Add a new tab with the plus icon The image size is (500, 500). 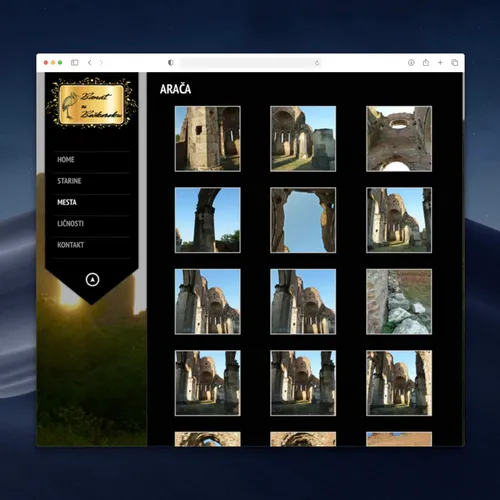click(x=440, y=62)
